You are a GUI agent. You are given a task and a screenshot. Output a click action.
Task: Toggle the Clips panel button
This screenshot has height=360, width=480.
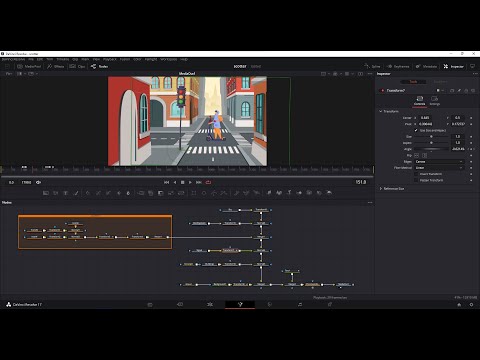coord(77,66)
